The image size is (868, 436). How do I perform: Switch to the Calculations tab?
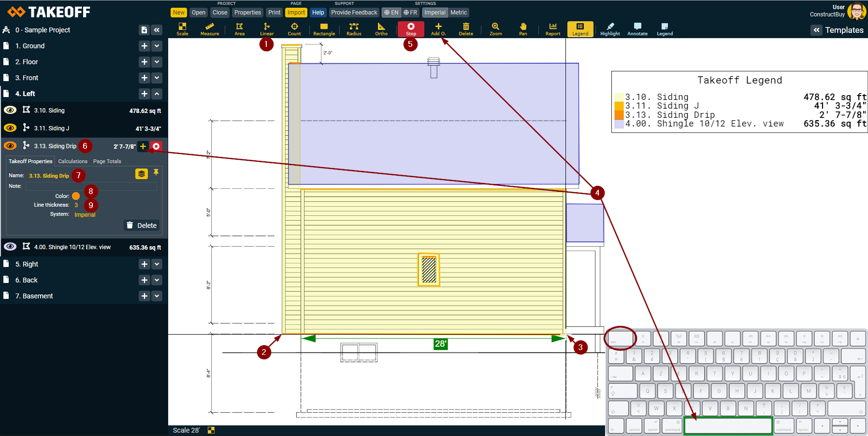point(72,161)
